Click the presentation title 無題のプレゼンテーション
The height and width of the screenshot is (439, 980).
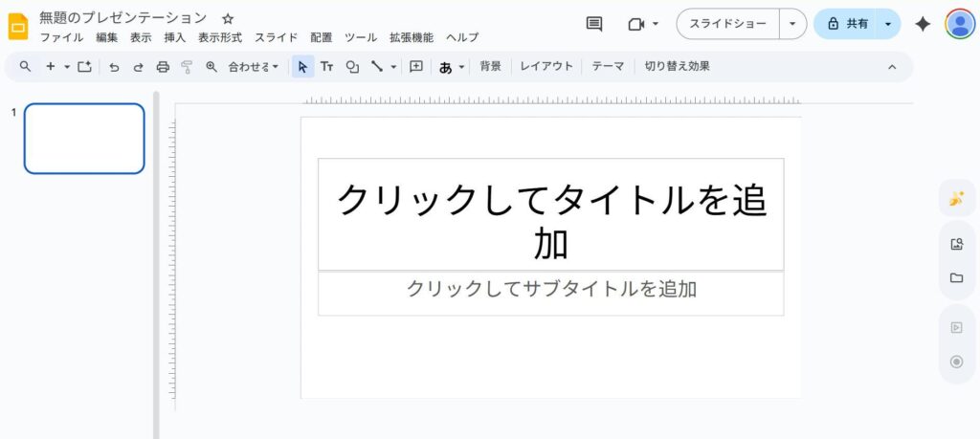pyautogui.click(x=123, y=17)
